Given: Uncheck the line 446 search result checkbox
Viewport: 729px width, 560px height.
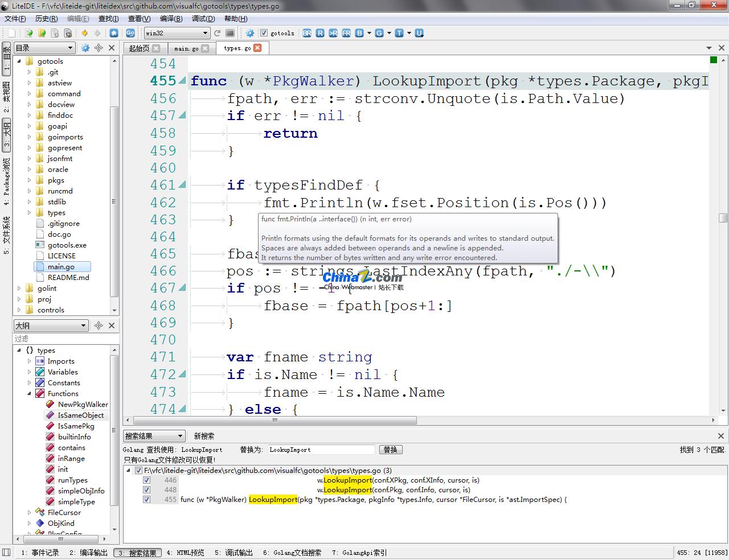Looking at the screenshot, I should click(146, 480).
